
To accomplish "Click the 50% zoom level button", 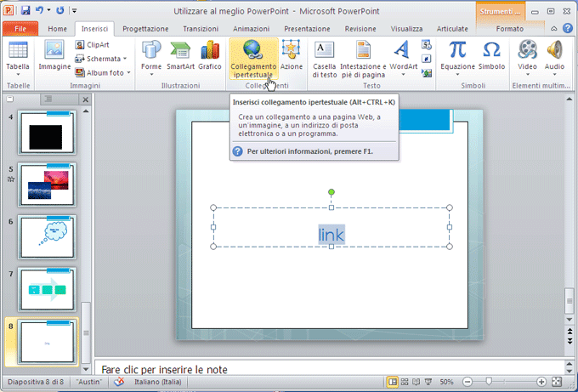I will pyautogui.click(x=446, y=382).
